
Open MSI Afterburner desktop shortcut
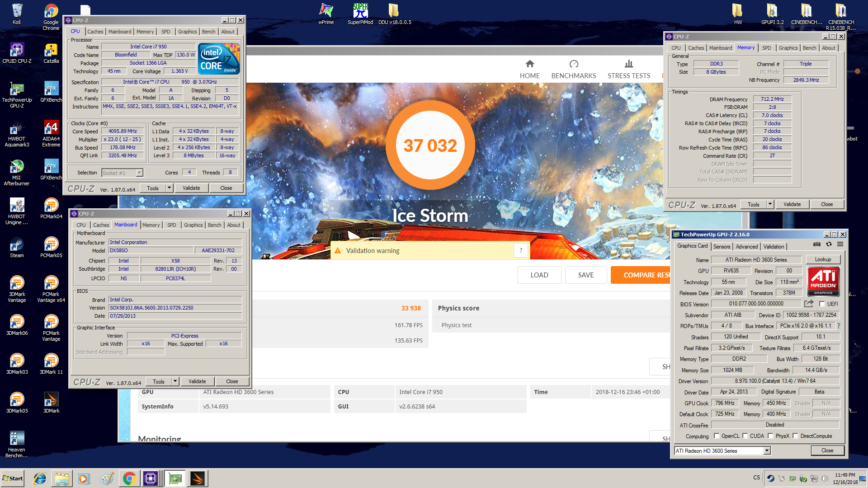(17, 172)
